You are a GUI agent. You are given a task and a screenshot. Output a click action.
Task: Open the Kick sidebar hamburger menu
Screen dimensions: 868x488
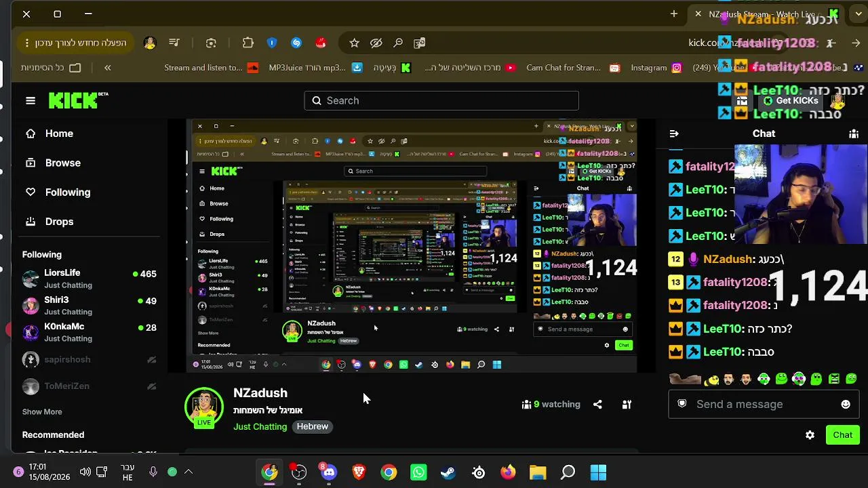(x=31, y=101)
